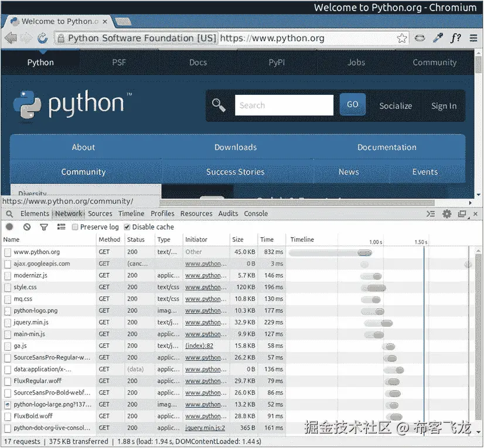This screenshot has height=448, width=484.
Task: Click the PSF top navigation link
Action: click(x=119, y=63)
